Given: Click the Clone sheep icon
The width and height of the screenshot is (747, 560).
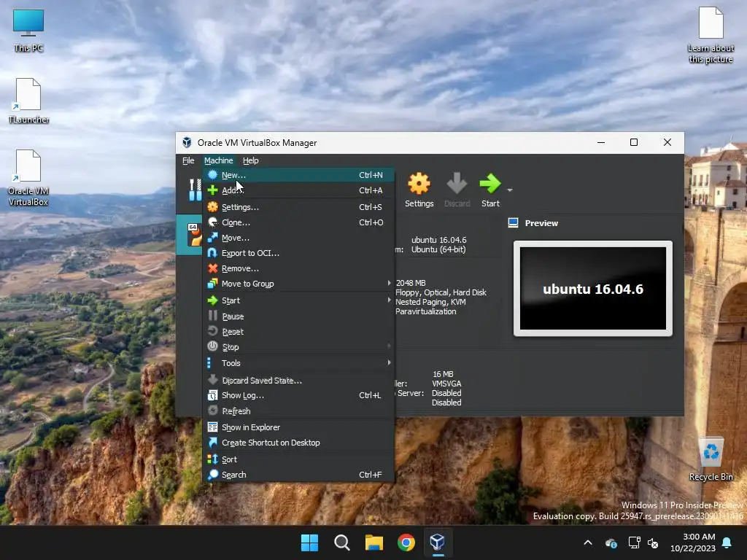Looking at the screenshot, I should coord(212,222).
